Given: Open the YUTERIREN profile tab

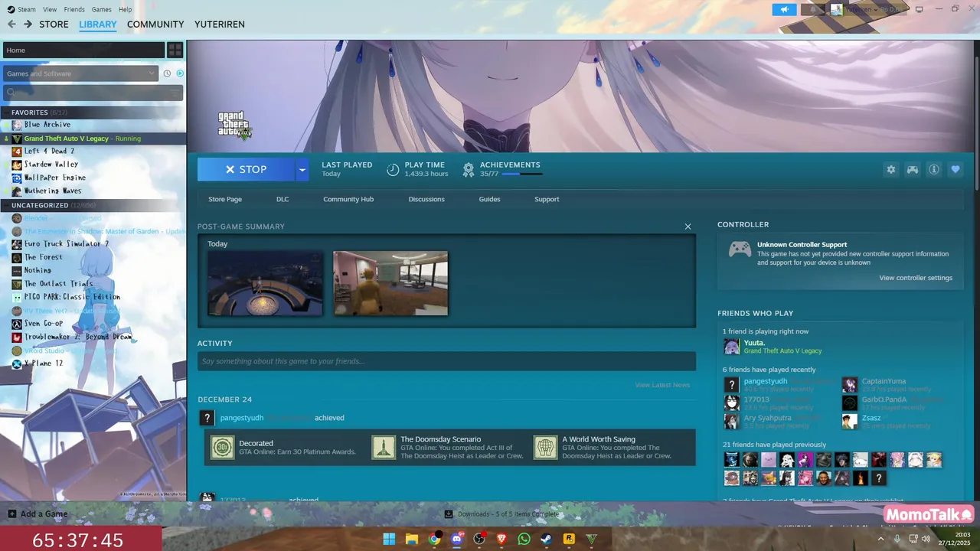Looking at the screenshot, I should (220, 24).
